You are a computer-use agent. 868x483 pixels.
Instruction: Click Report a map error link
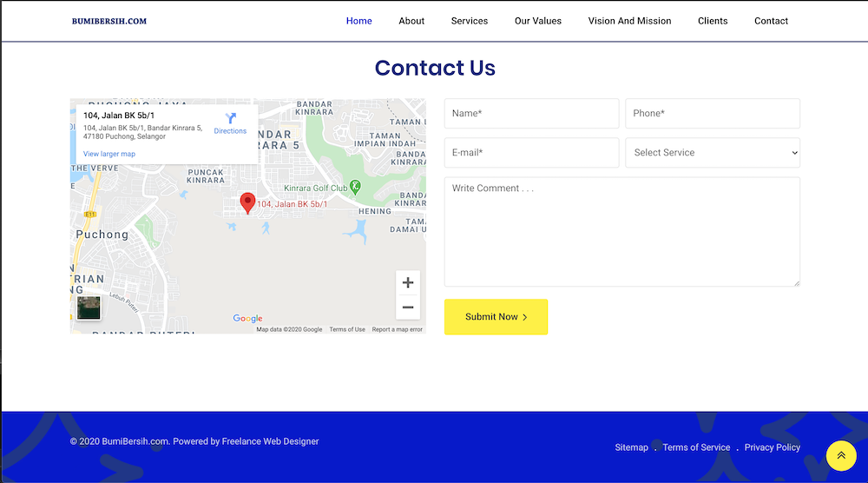tap(397, 329)
